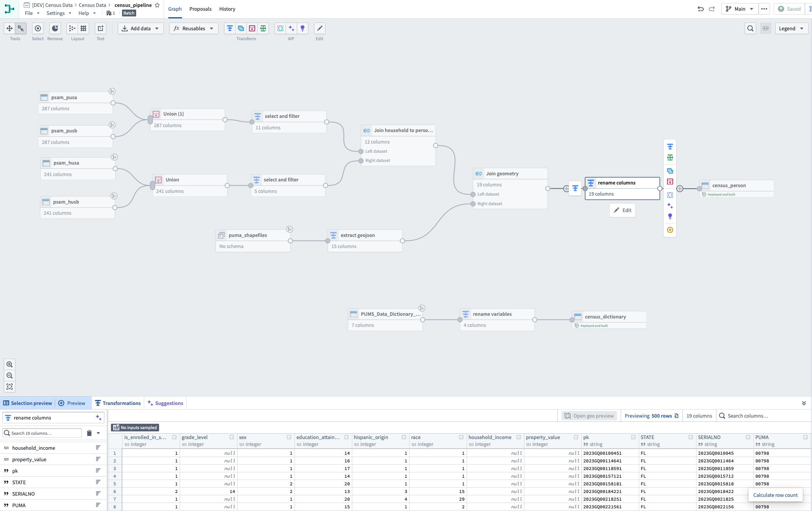Image resolution: width=812 pixels, height=511 pixels.
Task: Click the zoom out magnifier icon
Action: [x=10, y=375]
